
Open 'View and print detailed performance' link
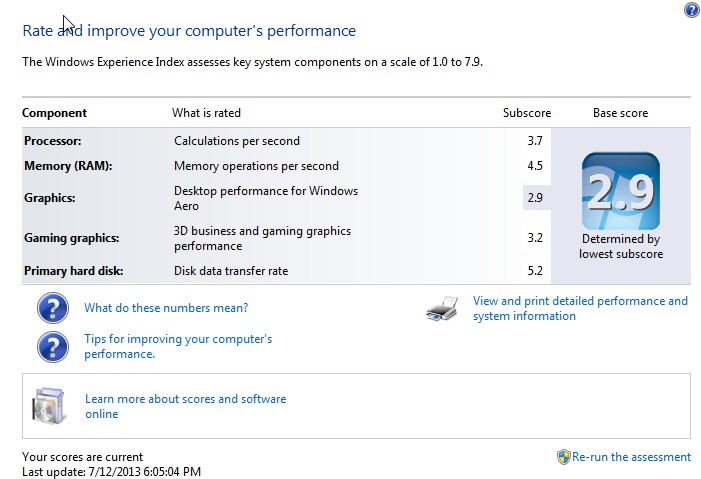tap(580, 308)
